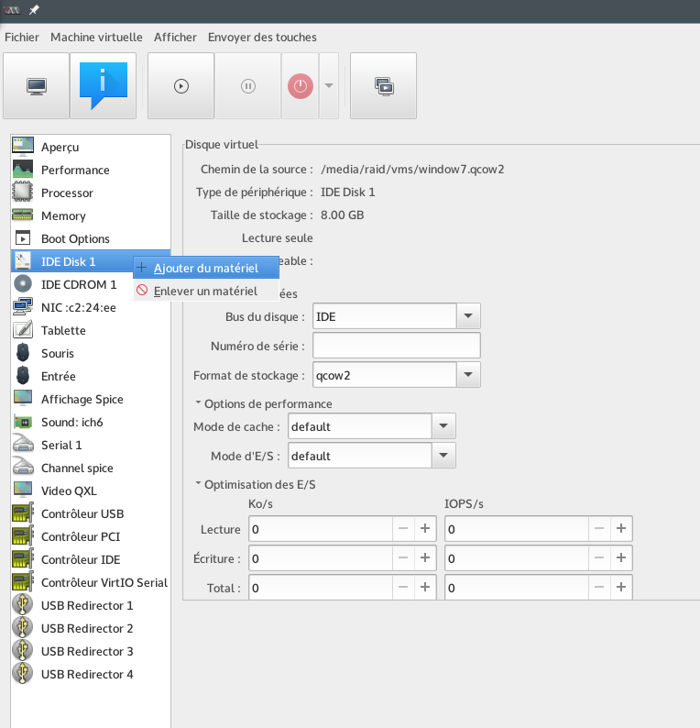Select IDE Disk 1 disk icon

(23, 261)
